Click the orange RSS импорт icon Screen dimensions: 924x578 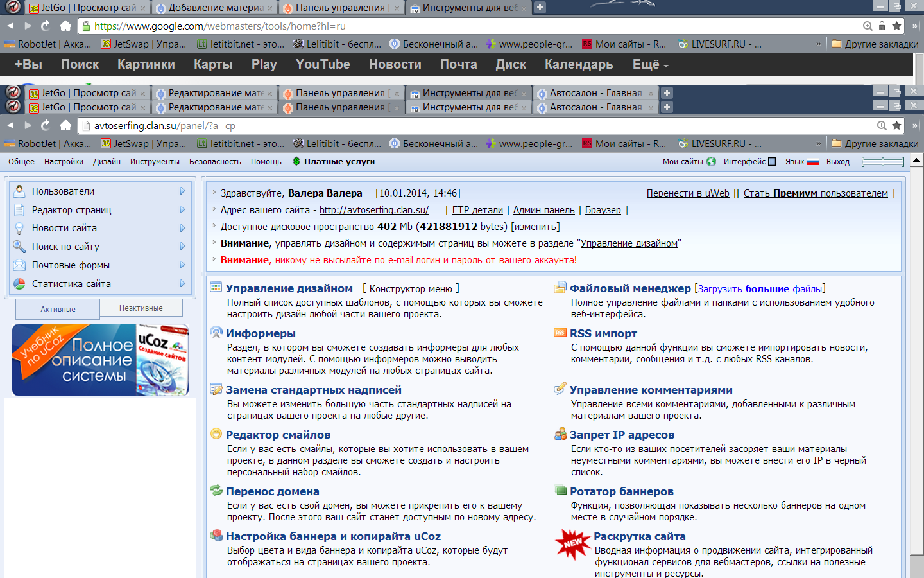pos(560,333)
